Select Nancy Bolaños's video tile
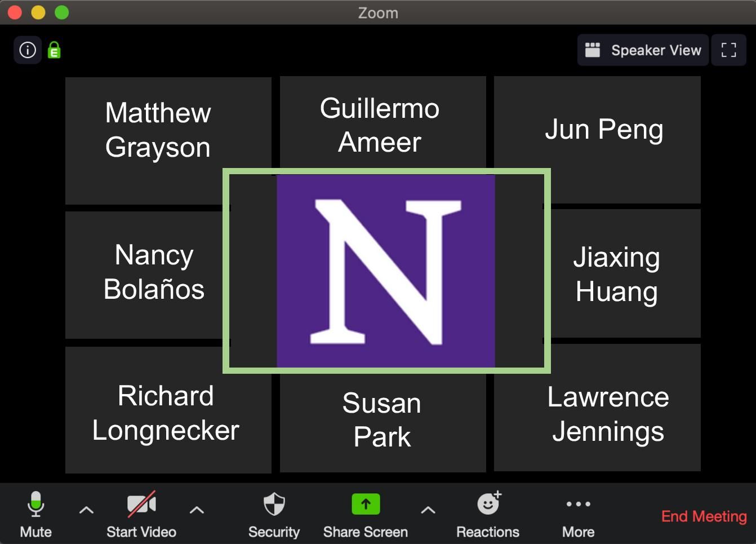 click(144, 275)
